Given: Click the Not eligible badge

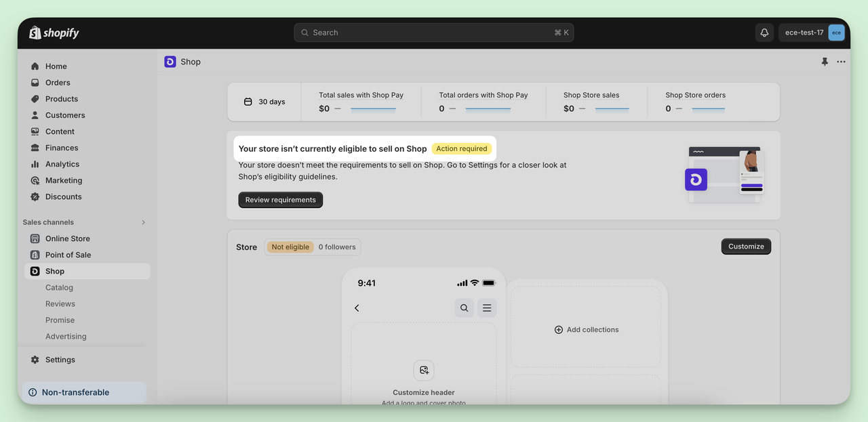Looking at the screenshot, I should [290, 247].
